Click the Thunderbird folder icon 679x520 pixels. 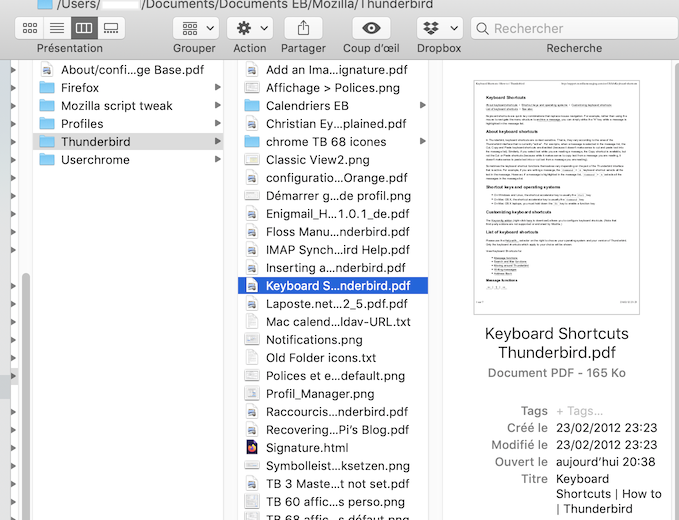[x=47, y=142]
